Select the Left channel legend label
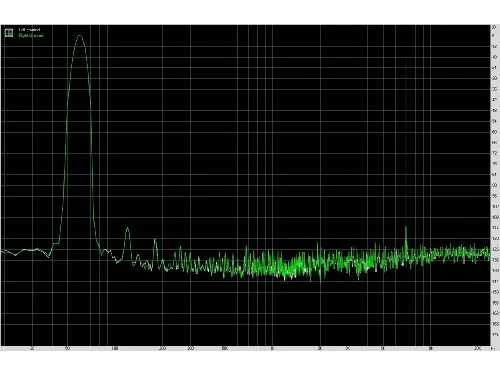The width and height of the screenshot is (500, 375). pos(29,30)
